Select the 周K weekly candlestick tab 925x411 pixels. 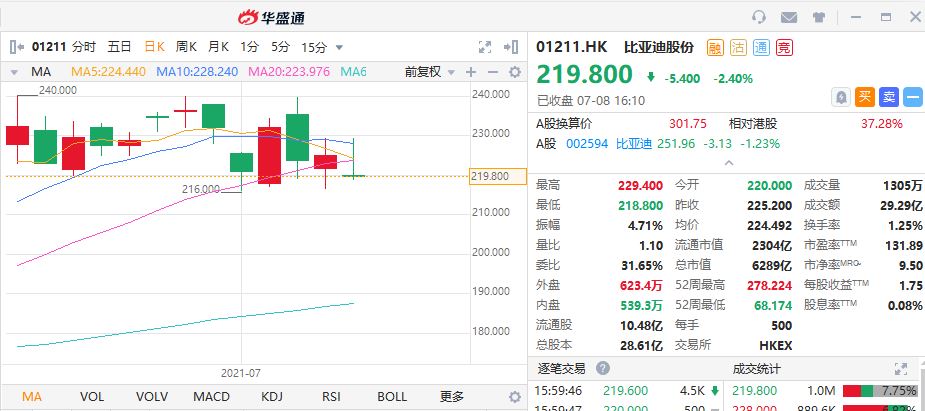pyautogui.click(x=186, y=47)
